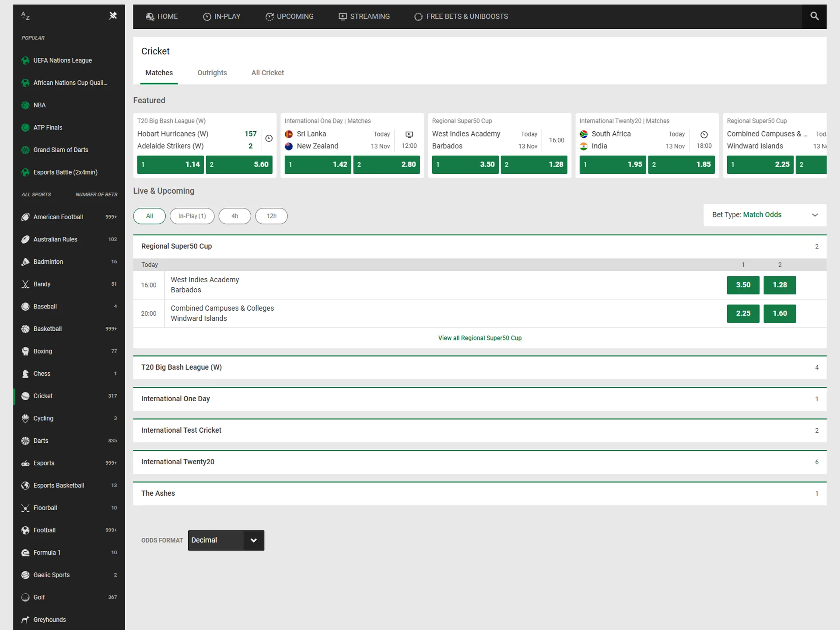Click the Esports sport icon in sidebar

tap(24, 462)
